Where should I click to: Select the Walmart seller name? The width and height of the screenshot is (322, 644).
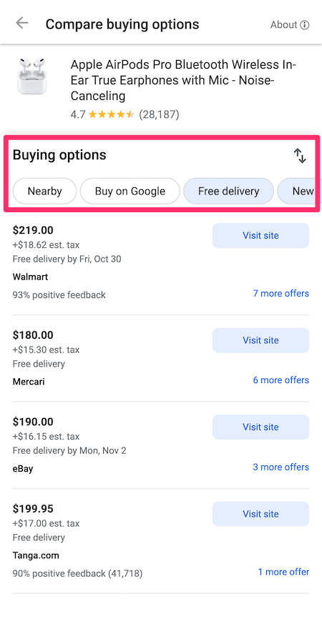[x=31, y=277]
